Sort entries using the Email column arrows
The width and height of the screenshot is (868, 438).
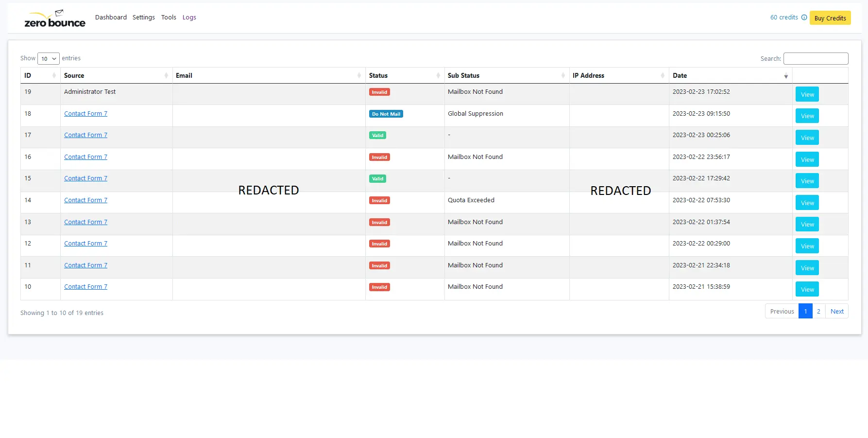[359, 75]
